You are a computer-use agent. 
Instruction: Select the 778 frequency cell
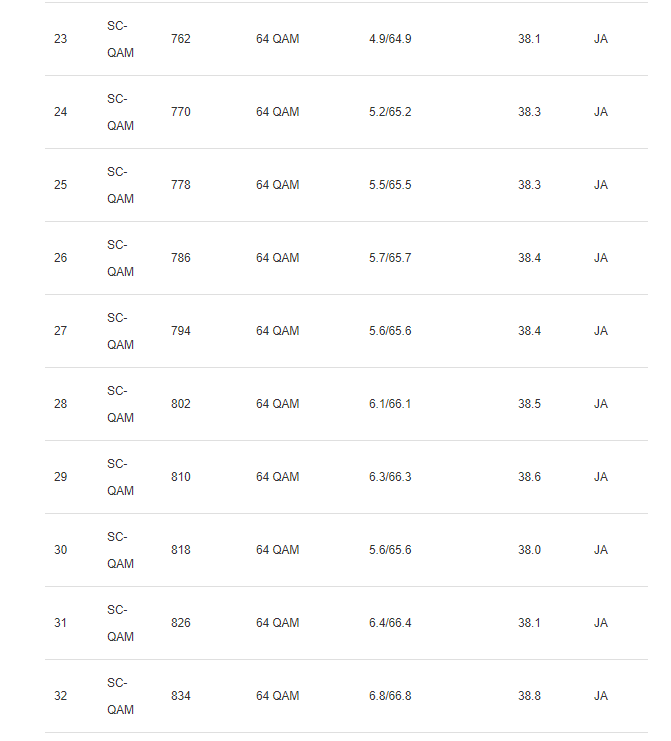(x=181, y=185)
